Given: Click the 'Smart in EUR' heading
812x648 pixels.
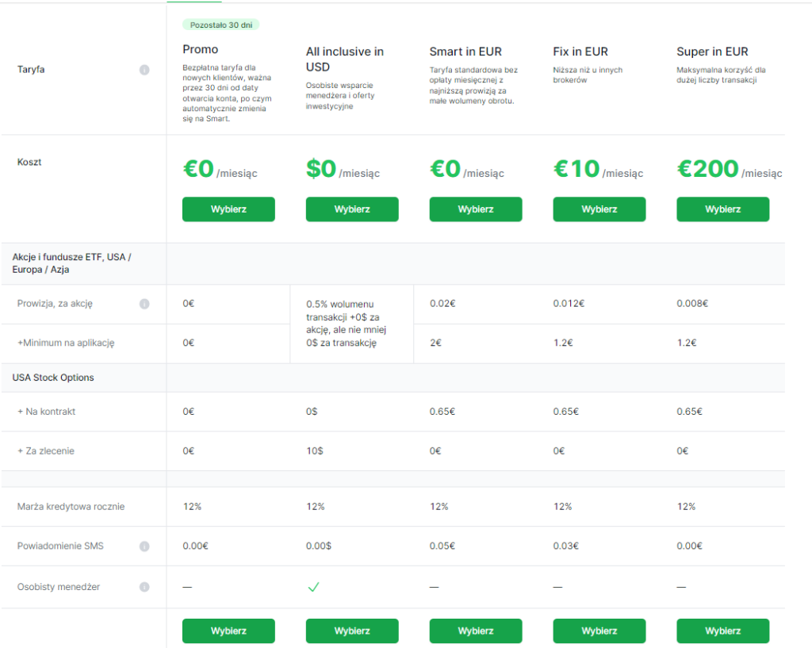Looking at the screenshot, I should pos(465,52).
